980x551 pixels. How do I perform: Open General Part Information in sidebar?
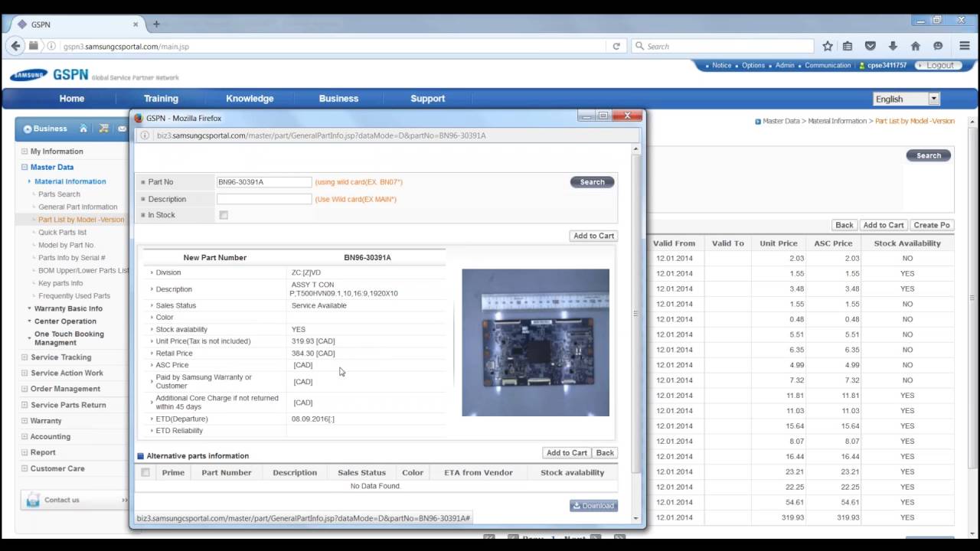click(78, 207)
